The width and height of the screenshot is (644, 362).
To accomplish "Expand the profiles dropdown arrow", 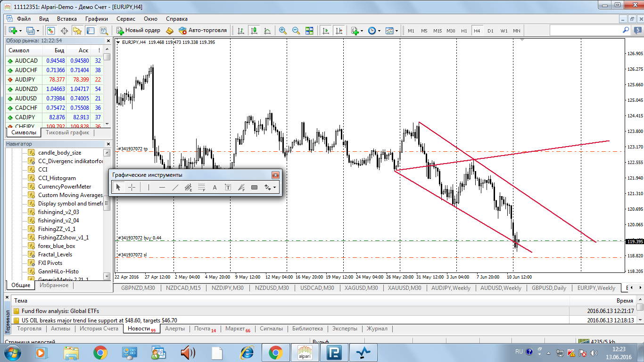I will (39, 31).
